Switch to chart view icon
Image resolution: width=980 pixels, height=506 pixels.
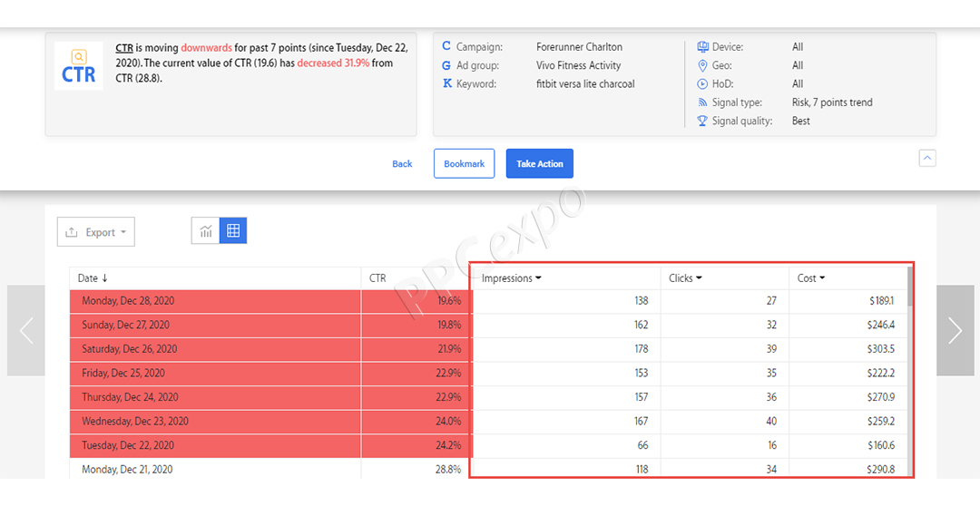pyautogui.click(x=206, y=231)
